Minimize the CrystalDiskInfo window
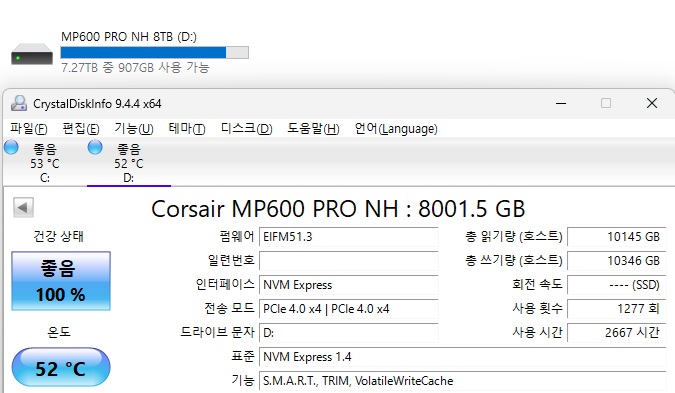The image size is (675, 393). 561,103
